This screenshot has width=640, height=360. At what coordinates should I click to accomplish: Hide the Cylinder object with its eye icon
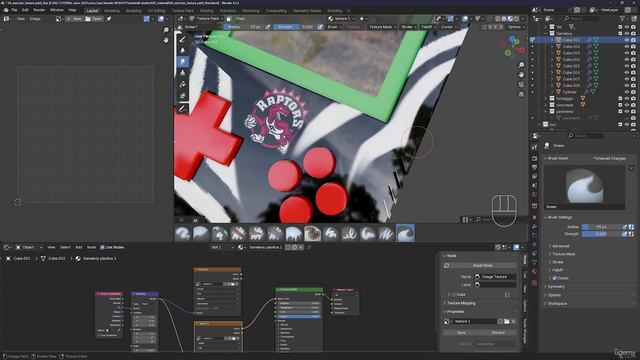627,92
